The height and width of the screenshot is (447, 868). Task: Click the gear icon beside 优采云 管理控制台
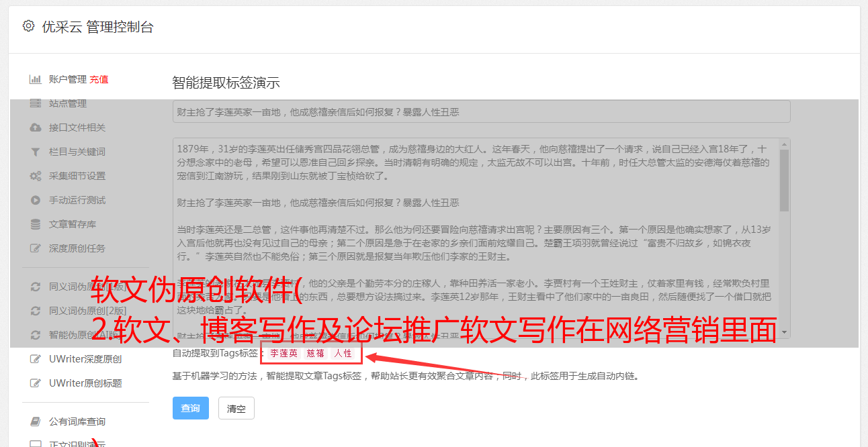point(28,26)
